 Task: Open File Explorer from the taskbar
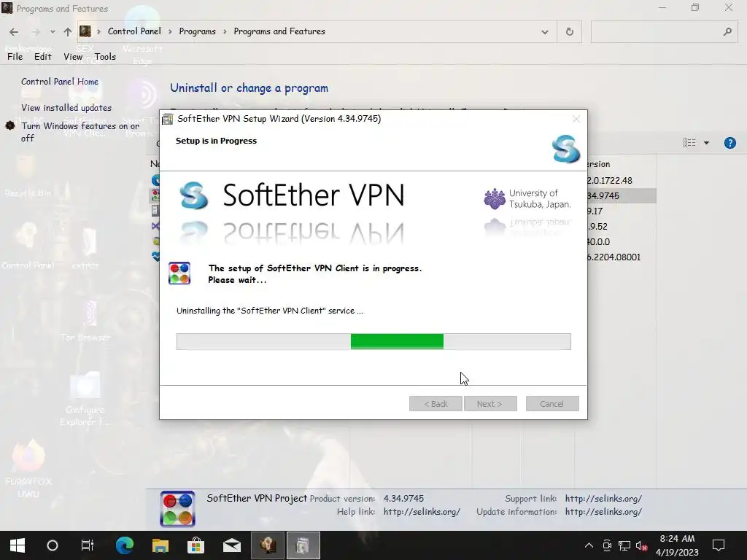coord(160,545)
